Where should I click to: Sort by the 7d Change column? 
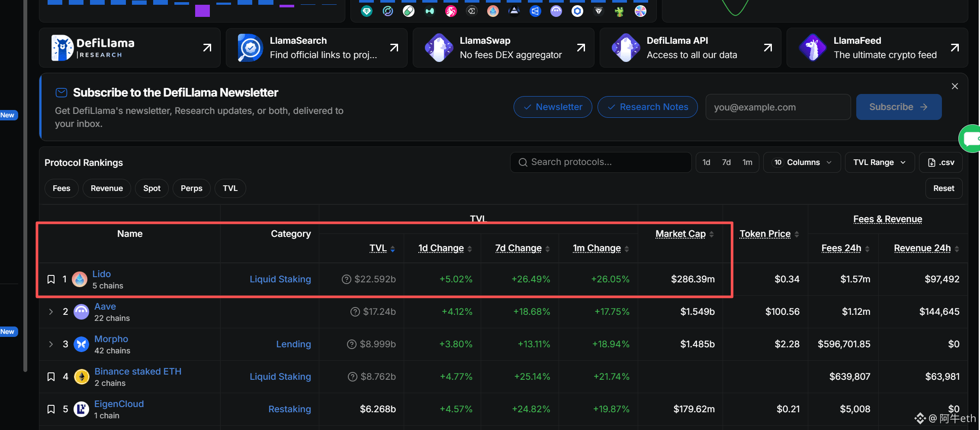pos(523,248)
